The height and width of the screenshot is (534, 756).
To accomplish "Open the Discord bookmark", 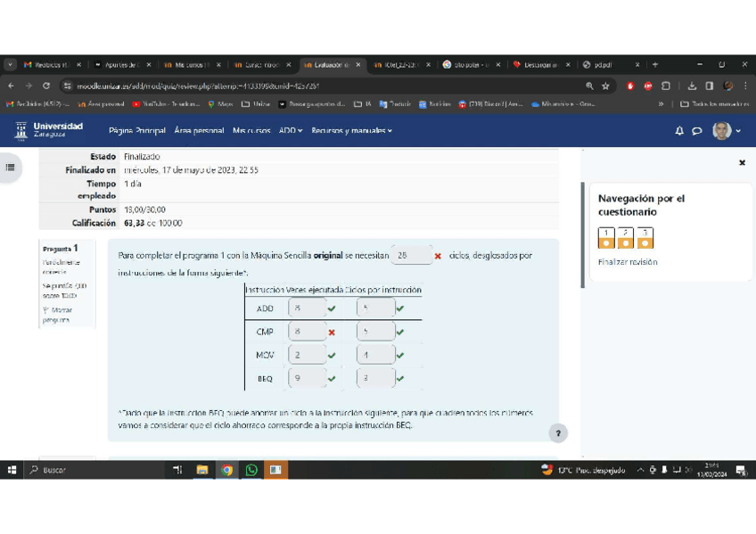I will pyautogui.click(x=491, y=104).
